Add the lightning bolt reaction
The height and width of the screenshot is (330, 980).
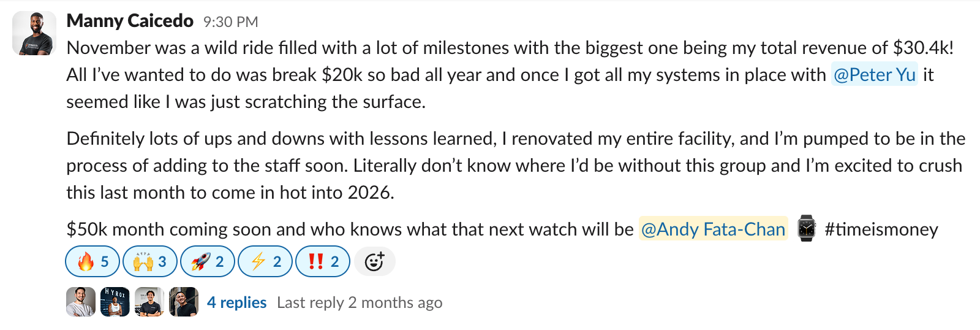tap(265, 262)
